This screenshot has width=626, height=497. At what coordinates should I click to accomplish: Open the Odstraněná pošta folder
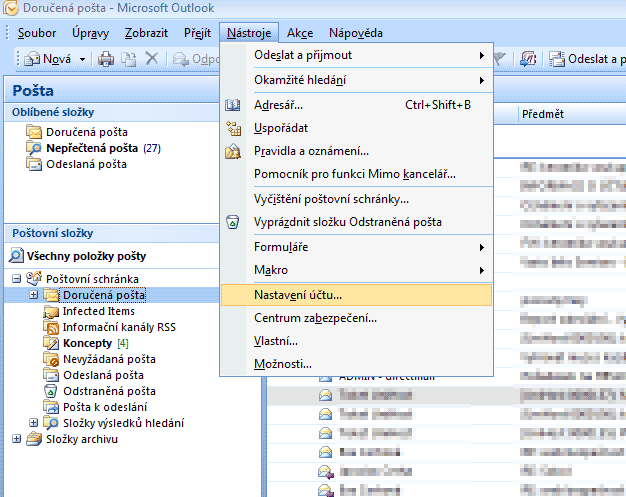pos(109,391)
